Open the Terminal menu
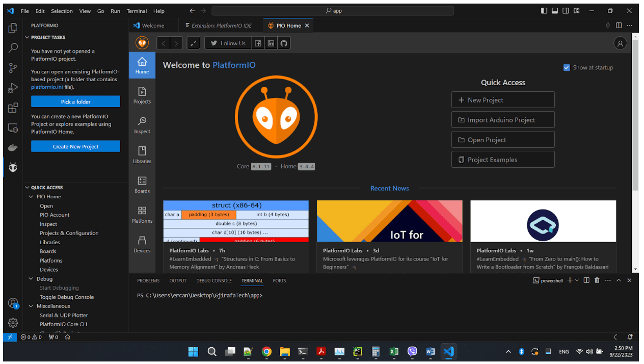 pos(137,11)
